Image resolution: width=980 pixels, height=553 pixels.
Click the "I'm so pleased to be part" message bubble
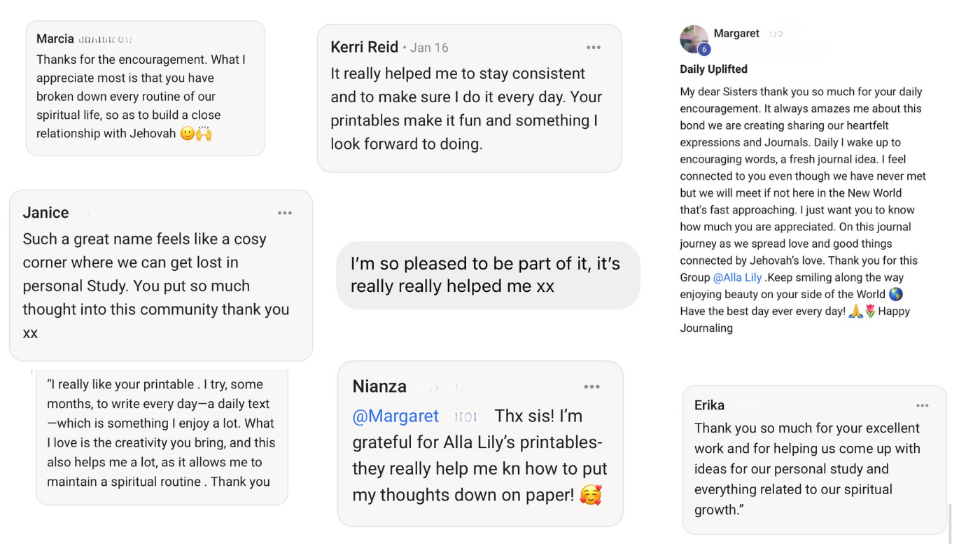[488, 275]
